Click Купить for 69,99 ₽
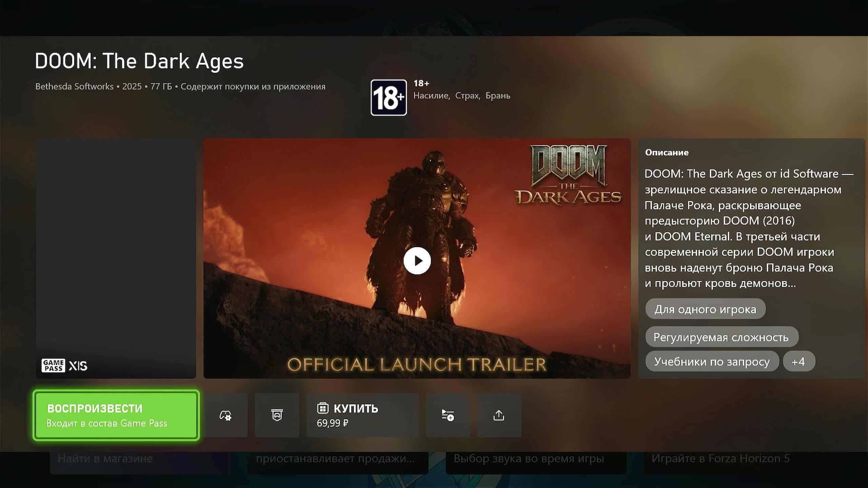Screen dimensions: 868x488 362,415
